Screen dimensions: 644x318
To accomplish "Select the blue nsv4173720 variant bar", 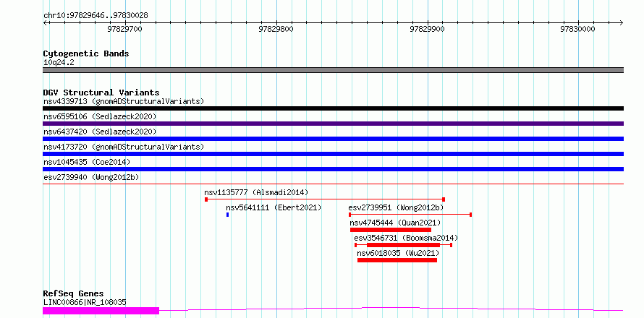I will (x=333, y=154).
